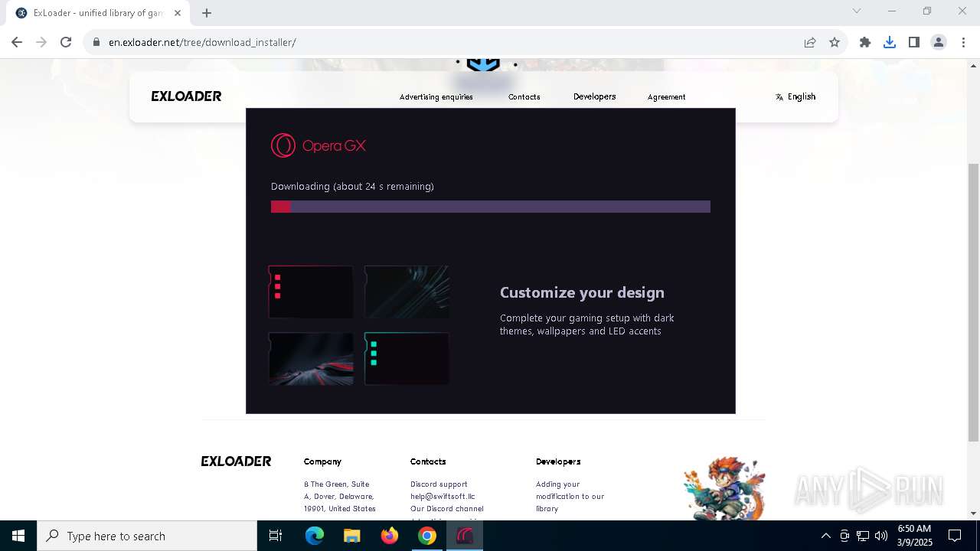This screenshot has height=551, width=980.
Task: Share this page icon in address bar
Action: (x=810, y=42)
